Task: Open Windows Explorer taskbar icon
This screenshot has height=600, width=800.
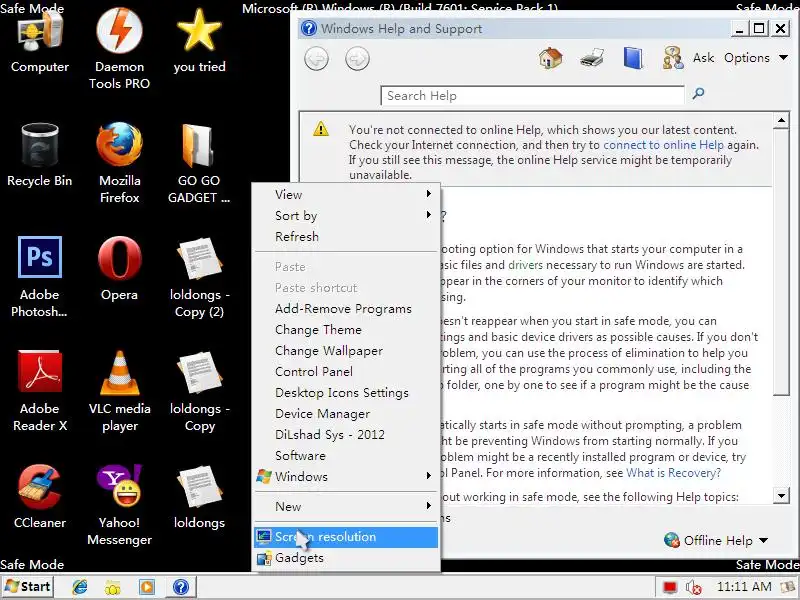Action: (x=113, y=587)
